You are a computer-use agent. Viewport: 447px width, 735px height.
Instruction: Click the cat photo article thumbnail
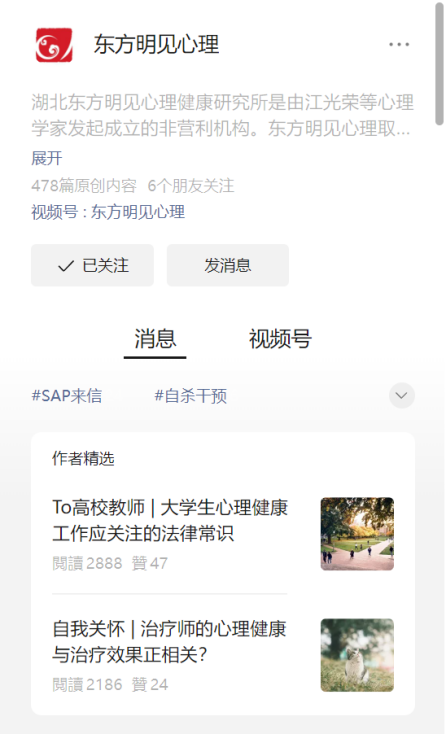(x=357, y=655)
